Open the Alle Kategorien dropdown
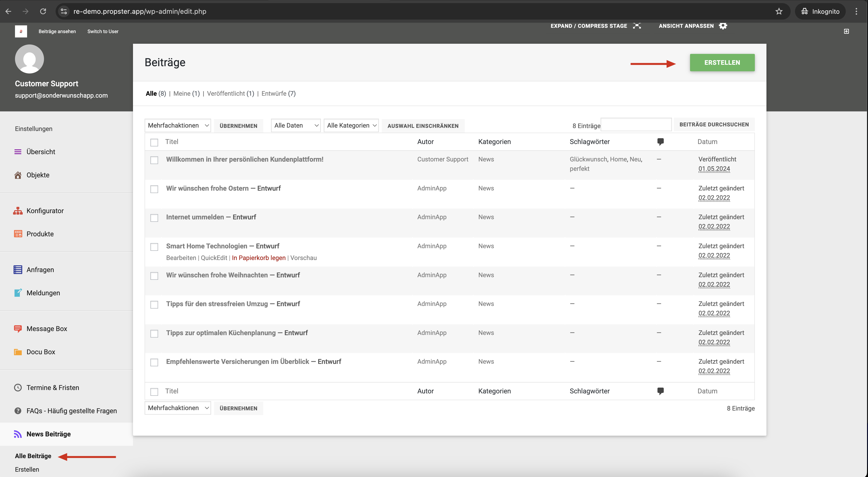This screenshot has width=868, height=477. pos(351,126)
